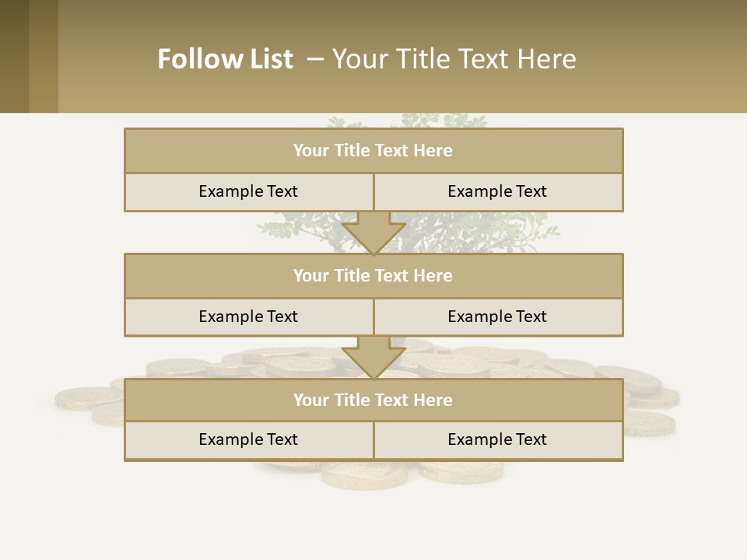The width and height of the screenshot is (747, 560).
Task: Select the lighter tan stripe beside the dark stripe
Action: pos(44,56)
